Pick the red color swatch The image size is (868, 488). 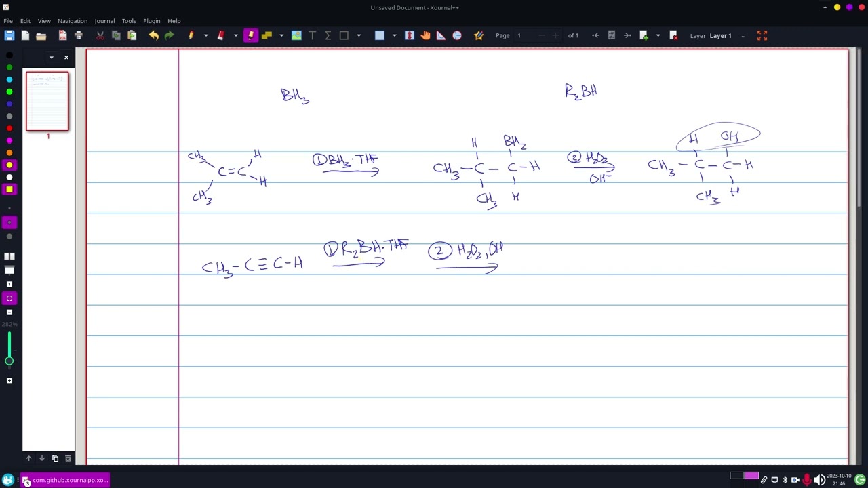click(x=9, y=128)
